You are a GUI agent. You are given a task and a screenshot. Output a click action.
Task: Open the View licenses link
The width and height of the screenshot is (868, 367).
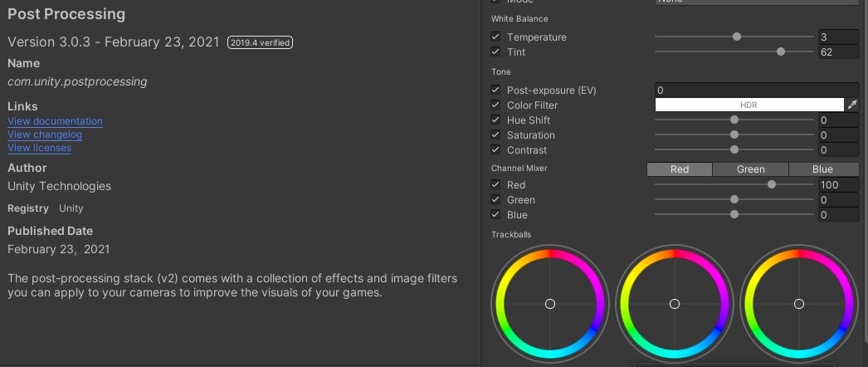coord(39,148)
